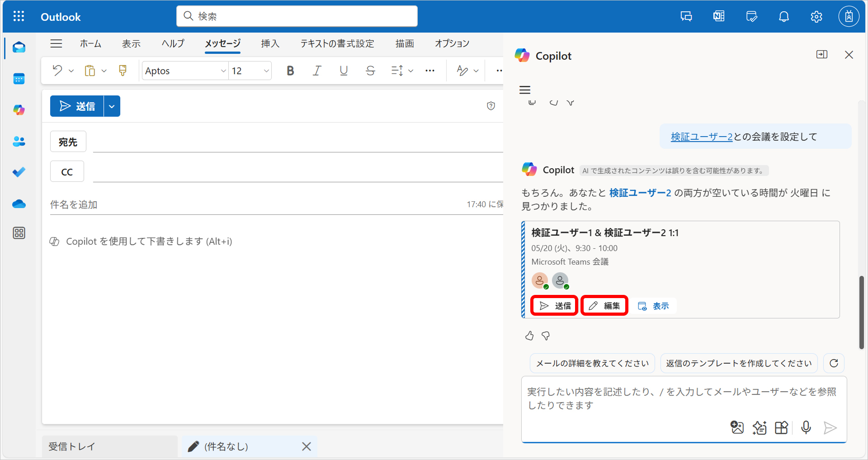868x460 pixels.
Task: Open Calendar in the left sidebar
Action: point(19,79)
